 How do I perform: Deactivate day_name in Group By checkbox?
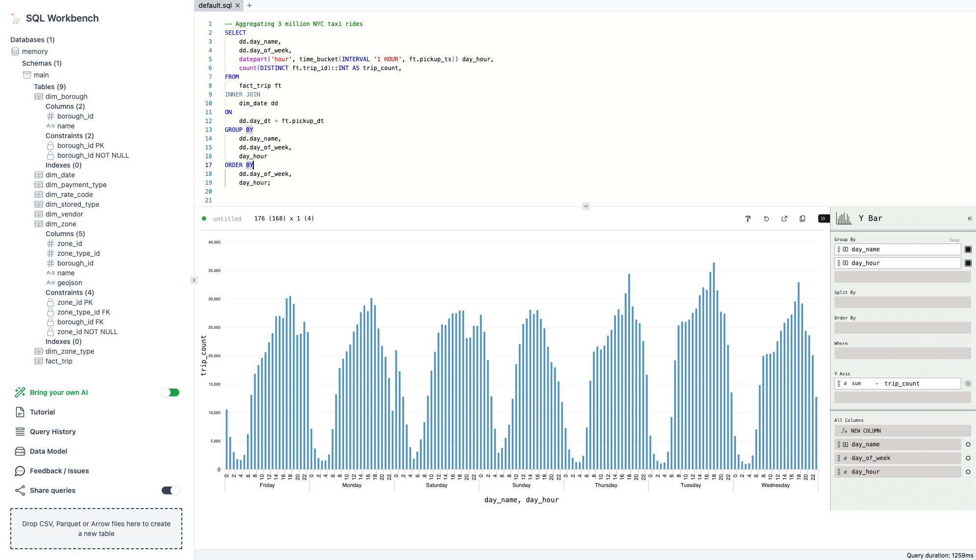pos(968,249)
